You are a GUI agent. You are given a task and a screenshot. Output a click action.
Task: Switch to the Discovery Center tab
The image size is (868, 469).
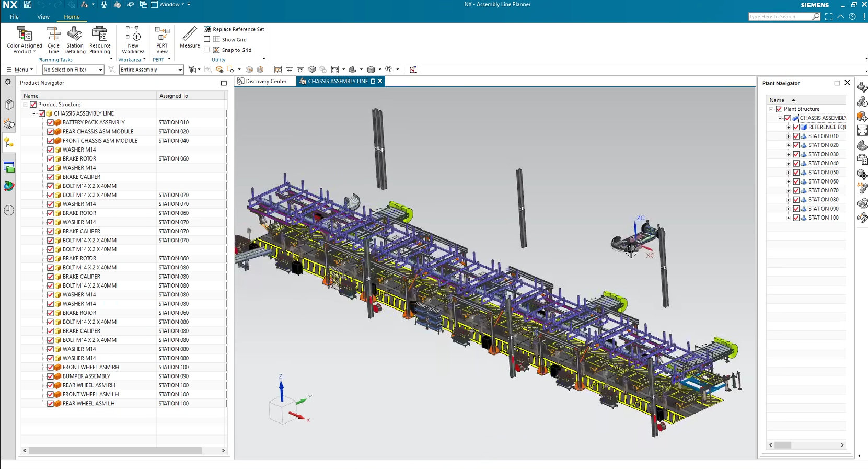pos(262,81)
